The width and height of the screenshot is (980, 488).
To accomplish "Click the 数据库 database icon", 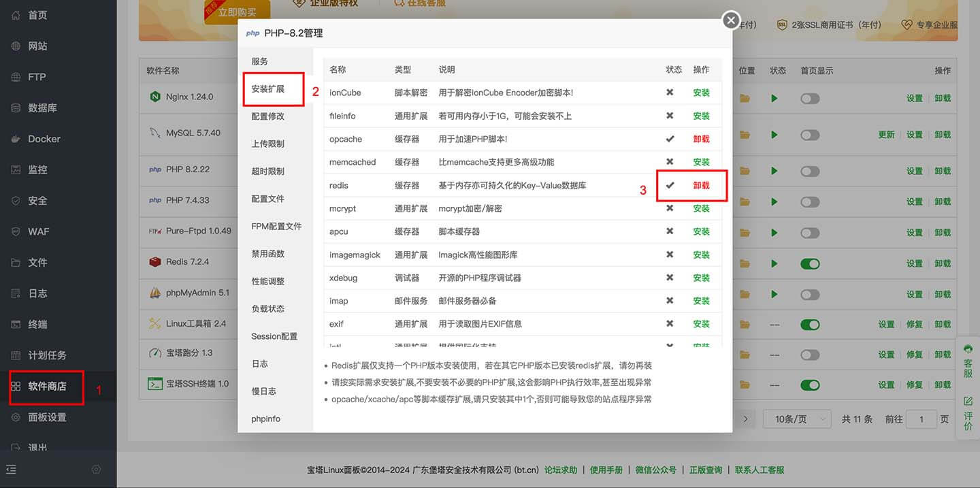I will point(16,108).
